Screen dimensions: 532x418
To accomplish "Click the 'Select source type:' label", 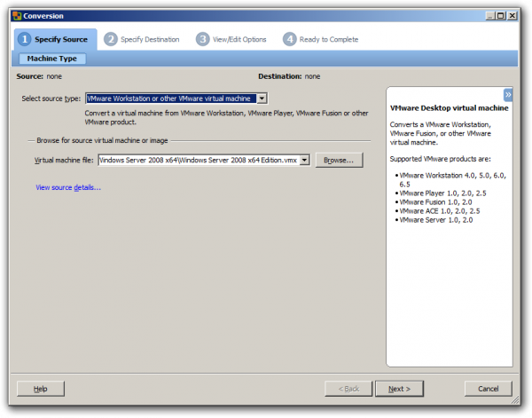I will pyautogui.click(x=51, y=99).
